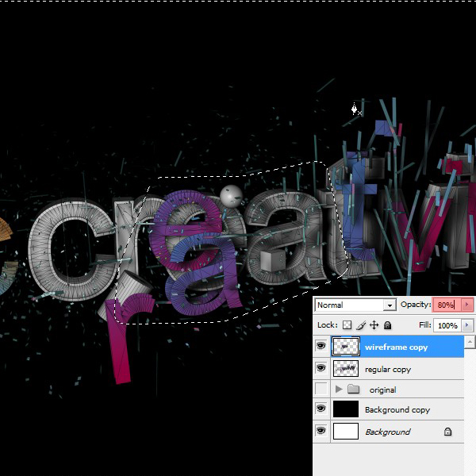The width and height of the screenshot is (476, 476).
Task: Select the italic Background layer name
Action: (388, 432)
